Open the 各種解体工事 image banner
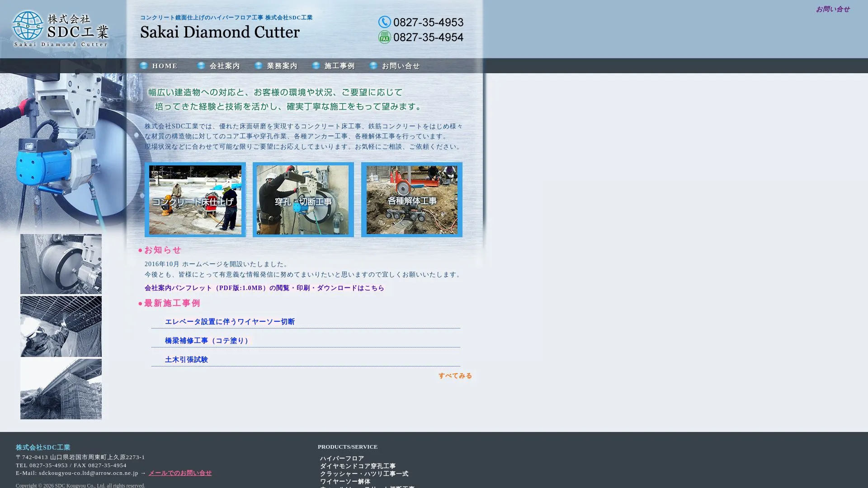 pyautogui.click(x=412, y=200)
